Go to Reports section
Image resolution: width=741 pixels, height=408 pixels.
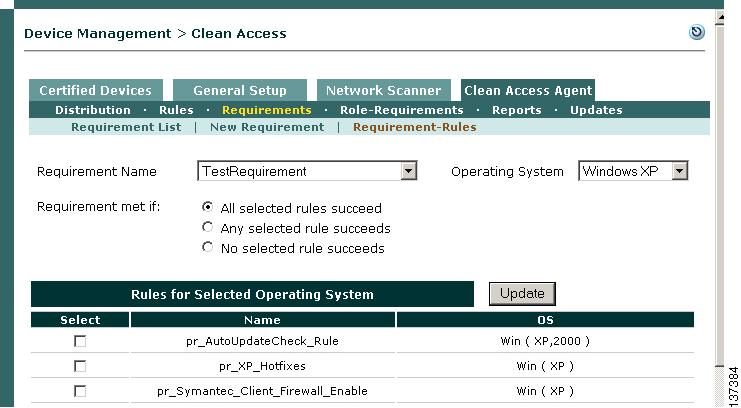[517, 110]
